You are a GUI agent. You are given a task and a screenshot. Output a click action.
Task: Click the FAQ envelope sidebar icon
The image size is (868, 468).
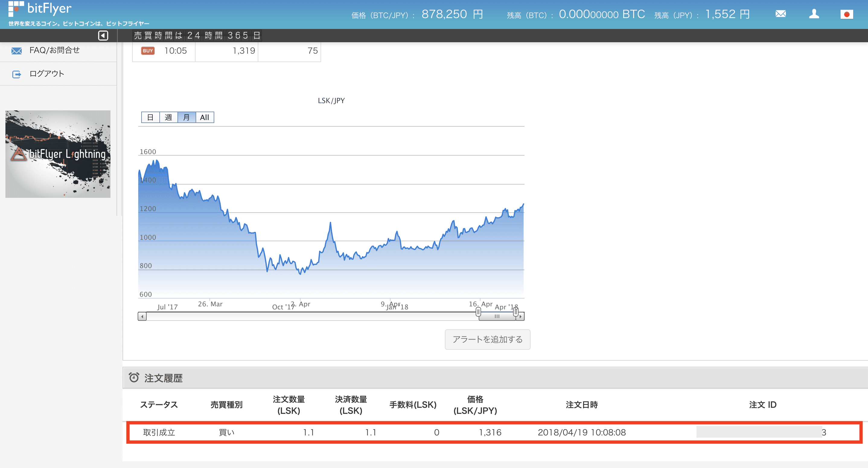17,51
